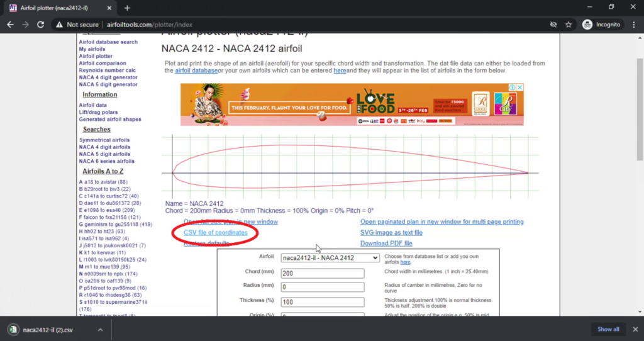Viewport: 644px width, 341px height.
Task: Open the downloaded naca2412-il (2).csv file
Action: point(48,330)
